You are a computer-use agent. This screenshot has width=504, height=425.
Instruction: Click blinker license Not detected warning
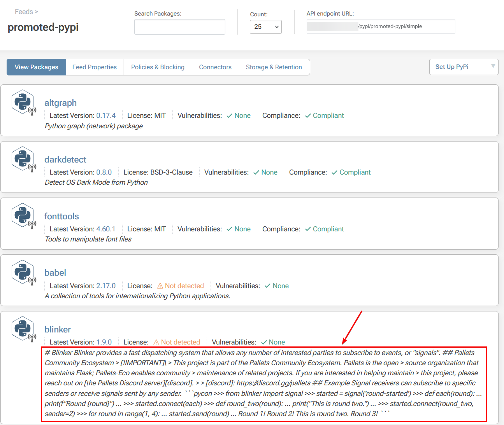click(177, 342)
